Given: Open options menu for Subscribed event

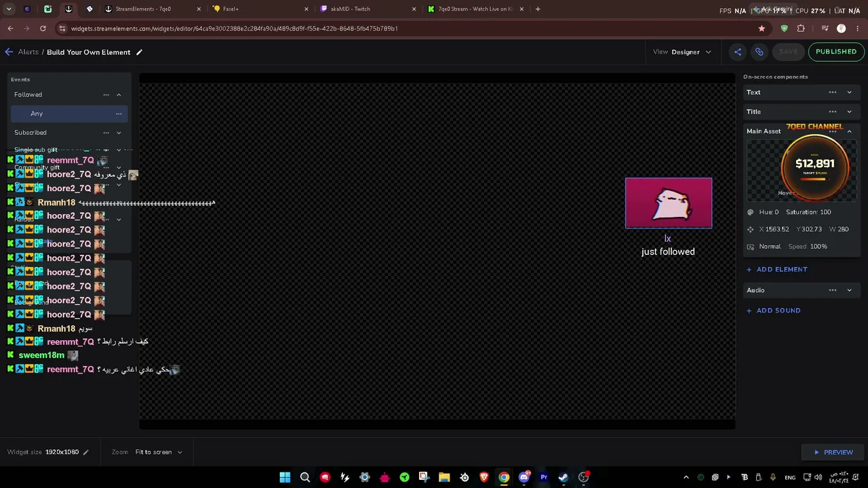Looking at the screenshot, I should point(106,133).
